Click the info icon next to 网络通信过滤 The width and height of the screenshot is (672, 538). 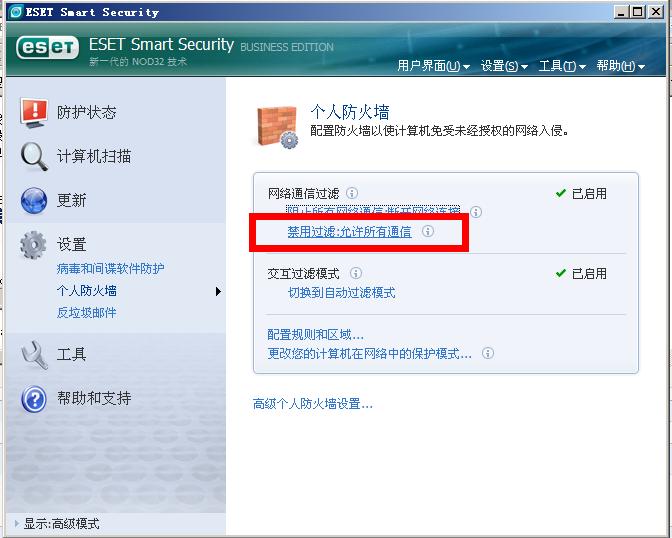point(352,193)
